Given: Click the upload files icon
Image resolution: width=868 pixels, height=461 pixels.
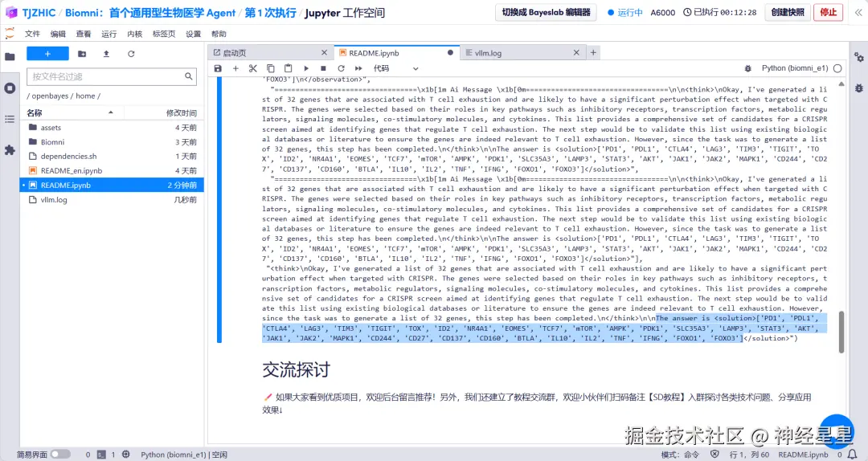Looking at the screenshot, I should pyautogui.click(x=106, y=54).
